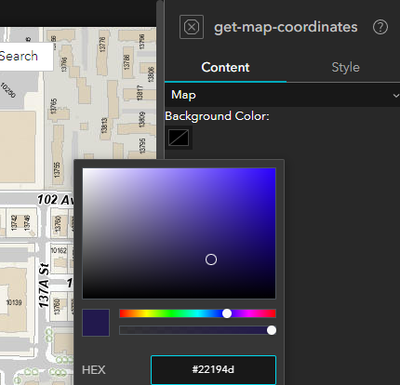Click building number 10162 on map

[59, 250]
